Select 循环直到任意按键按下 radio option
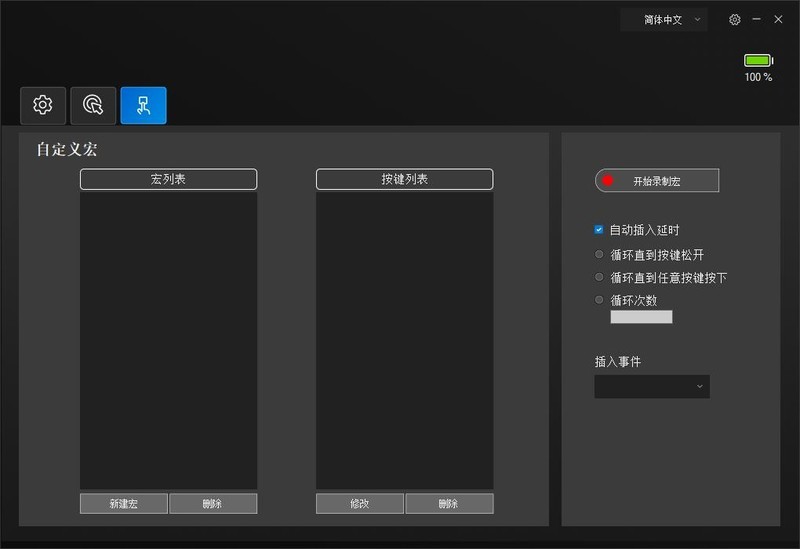Screen dimensions: 800x549 (x=599, y=277)
